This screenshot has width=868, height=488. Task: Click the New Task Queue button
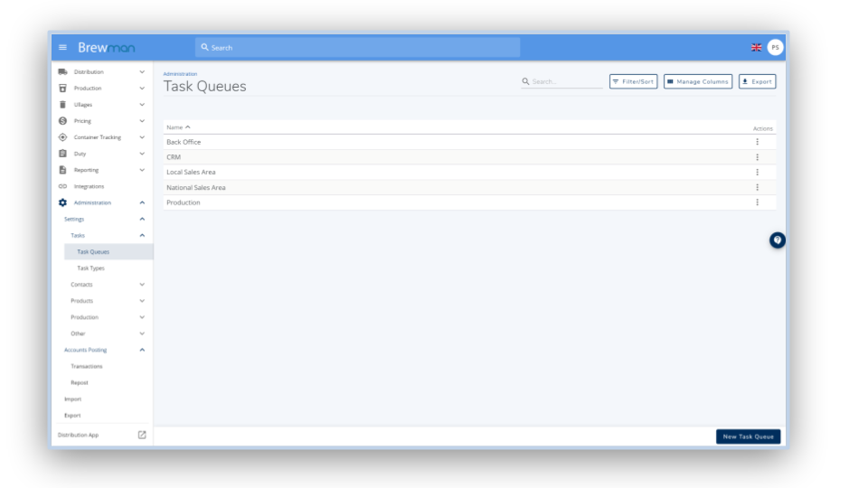tap(748, 436)
